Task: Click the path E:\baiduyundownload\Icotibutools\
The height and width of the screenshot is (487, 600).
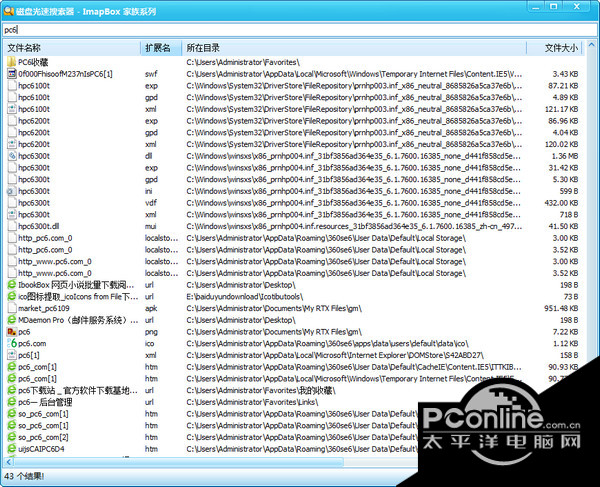Action: coord(245,296)
